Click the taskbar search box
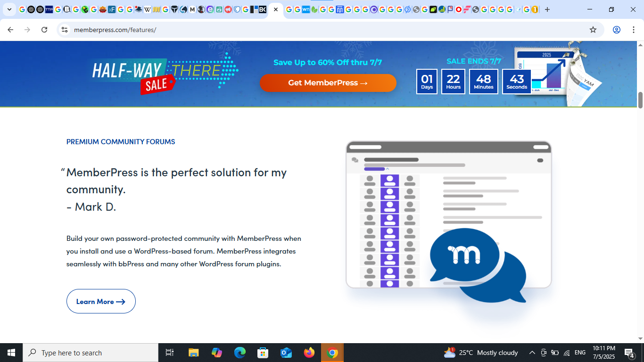644x362 pixels. [x=91, y=353]
